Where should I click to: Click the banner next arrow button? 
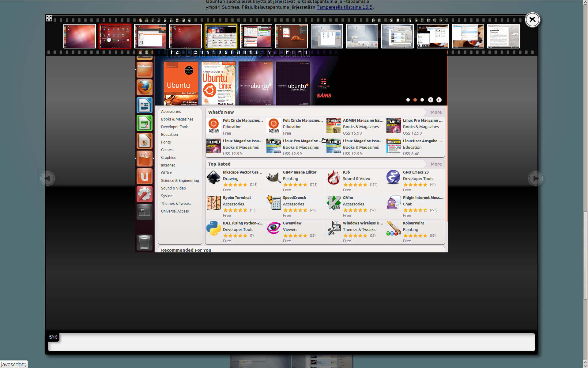coord(439,100)
